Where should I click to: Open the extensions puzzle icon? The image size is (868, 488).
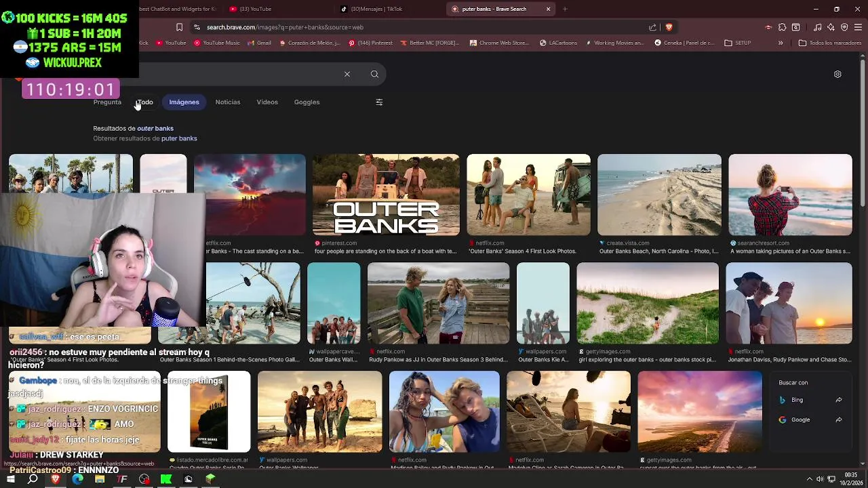pyautogui.click(x=782, y=27)
